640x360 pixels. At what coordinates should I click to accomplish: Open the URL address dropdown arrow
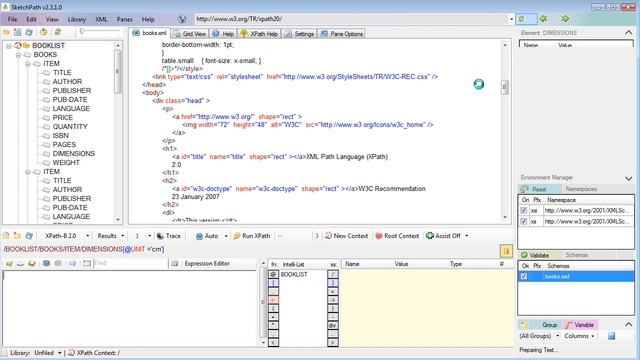511,19
